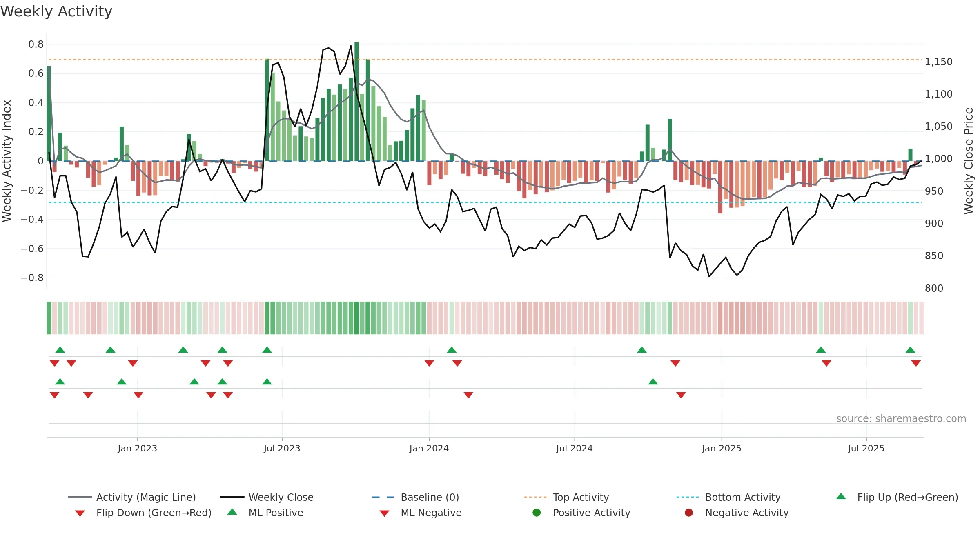
Task: Click the black Weekly Close legend line sample
Action: click(x=232, y=497)
